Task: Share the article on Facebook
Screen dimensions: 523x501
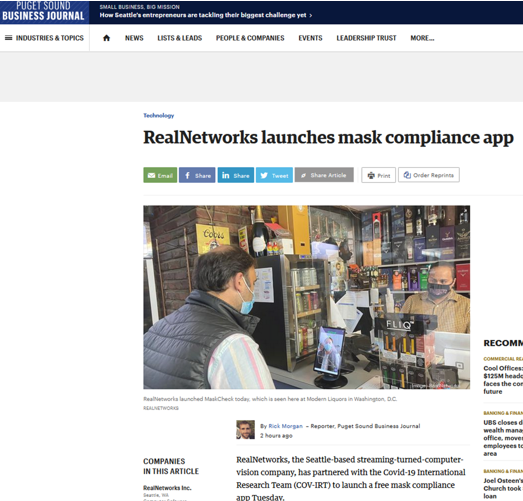Action: [x=197, y=175]
